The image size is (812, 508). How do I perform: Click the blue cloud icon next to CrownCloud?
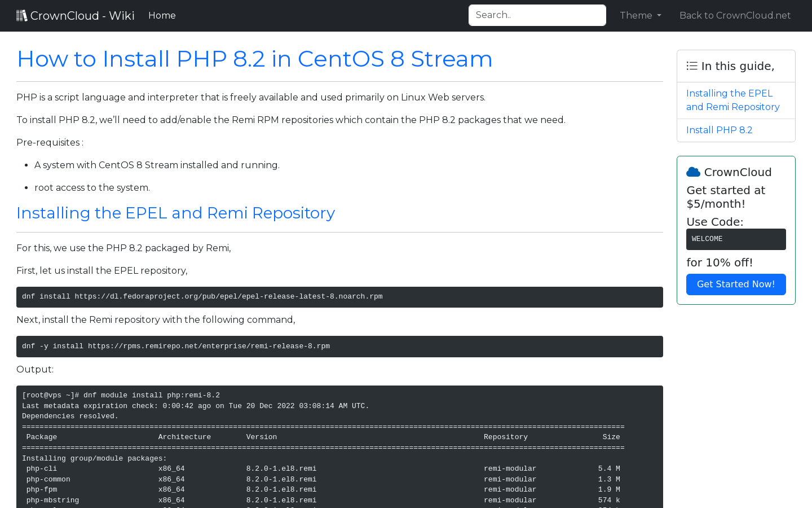pos(693,172)
